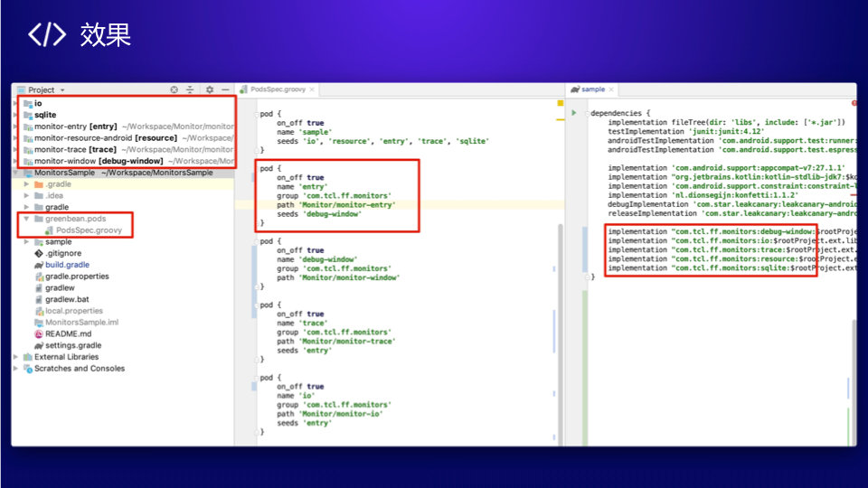Hide the Project panel with minus icon
The width and height of the screenshot is (868, 488).
pyautogui.click(x=225, y=89)
